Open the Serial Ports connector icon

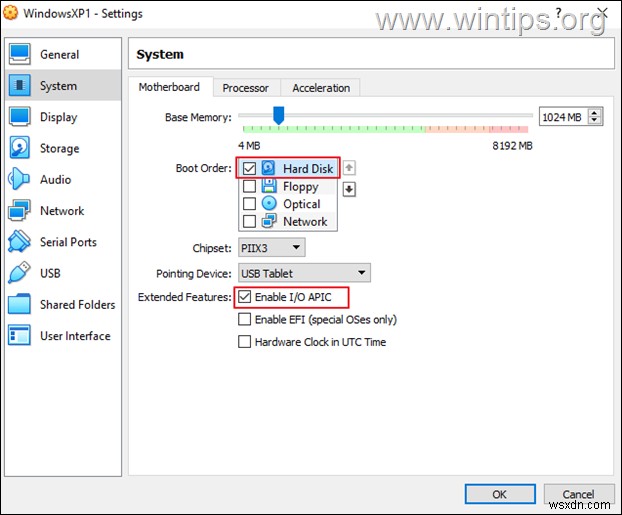(x=19, y=242)
